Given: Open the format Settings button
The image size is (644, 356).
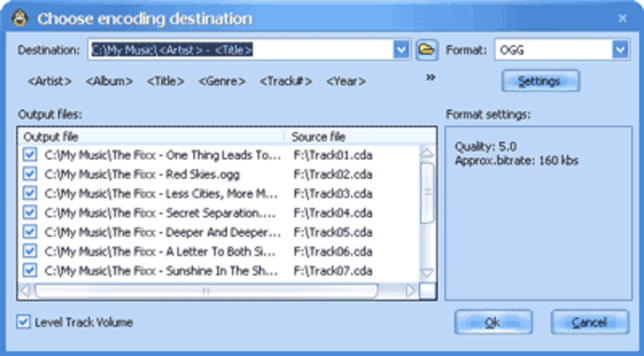Looking at the screenshot, I should tap(540, 81).
